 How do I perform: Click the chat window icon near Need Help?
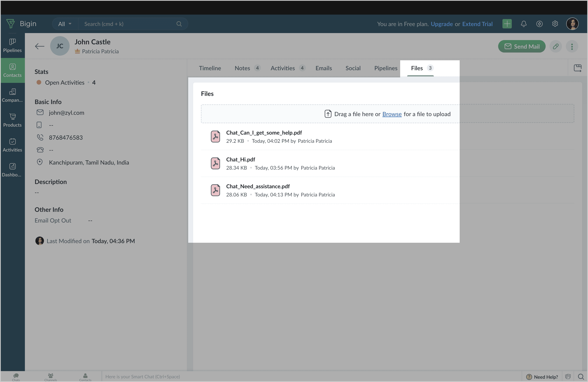[568, 377]
